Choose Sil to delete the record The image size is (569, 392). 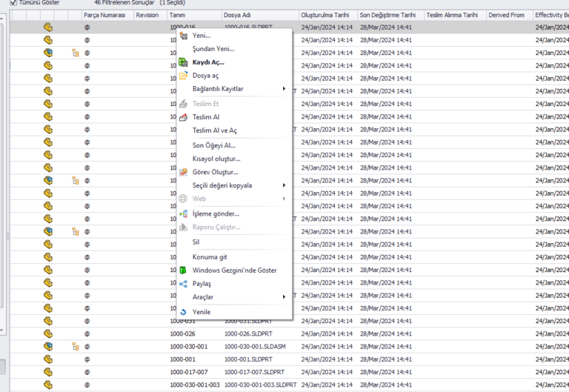point(196,242)
